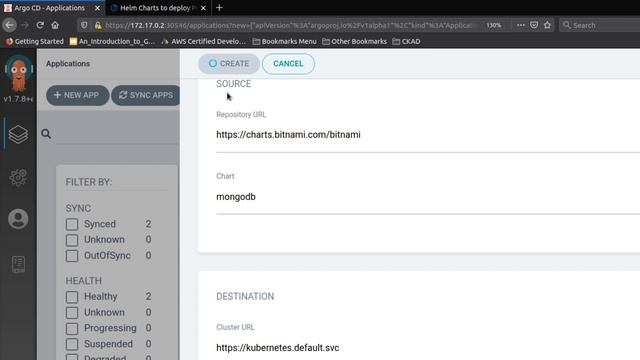Open the CKAD bookmarks folder
This screenshot has width=640, height=360.
(x=406, y=41)
